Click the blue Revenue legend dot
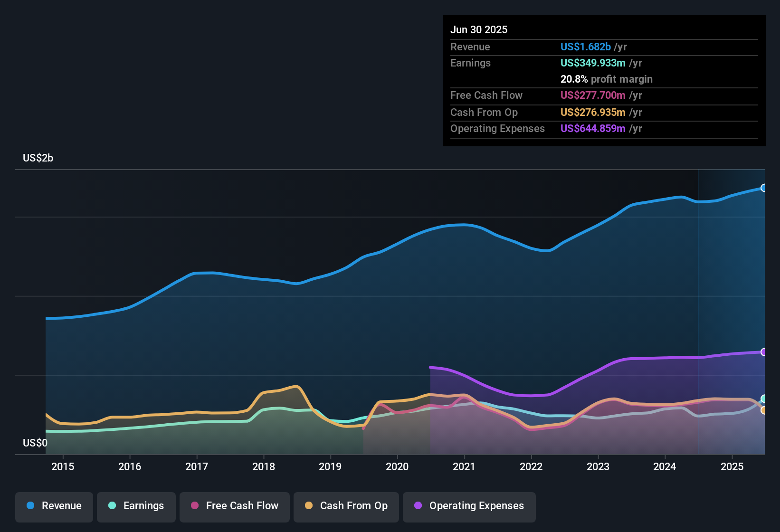Viewport: 780px width, 532px height. (30, 505)
